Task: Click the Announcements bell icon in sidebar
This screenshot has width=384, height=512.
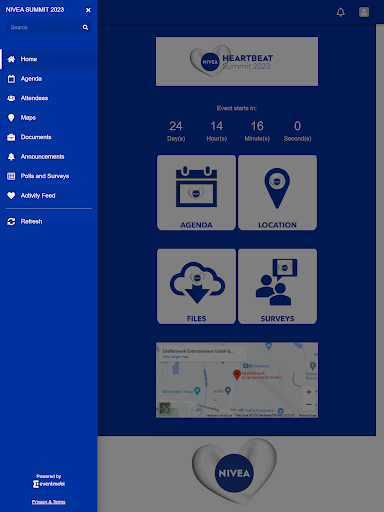Action: click(11, 157)
